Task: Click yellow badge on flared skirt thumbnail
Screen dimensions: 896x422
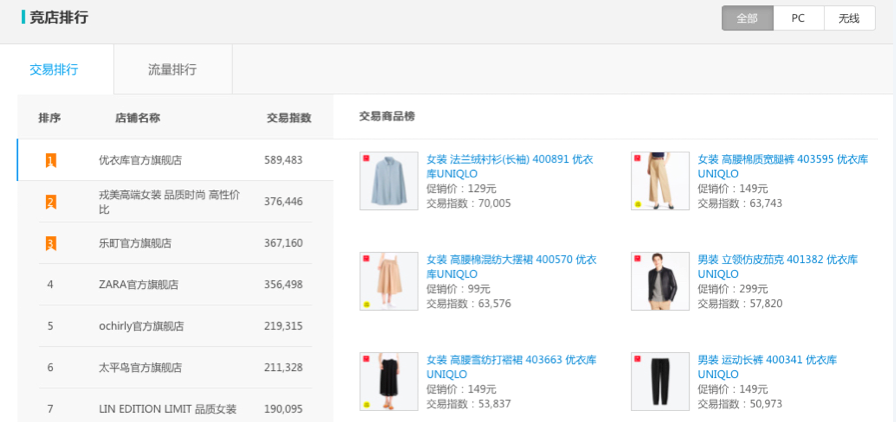Action: [x=366, y=304]
